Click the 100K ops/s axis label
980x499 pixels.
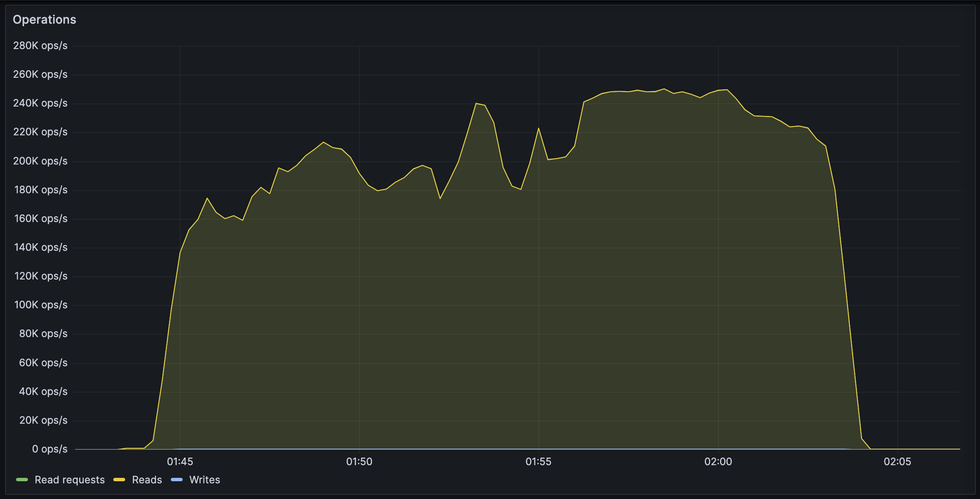click(x=41, y=305)
